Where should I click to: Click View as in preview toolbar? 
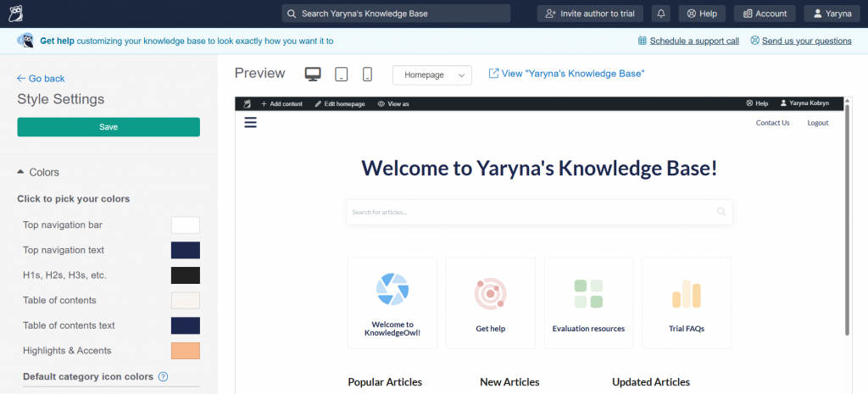pos(393,103)
